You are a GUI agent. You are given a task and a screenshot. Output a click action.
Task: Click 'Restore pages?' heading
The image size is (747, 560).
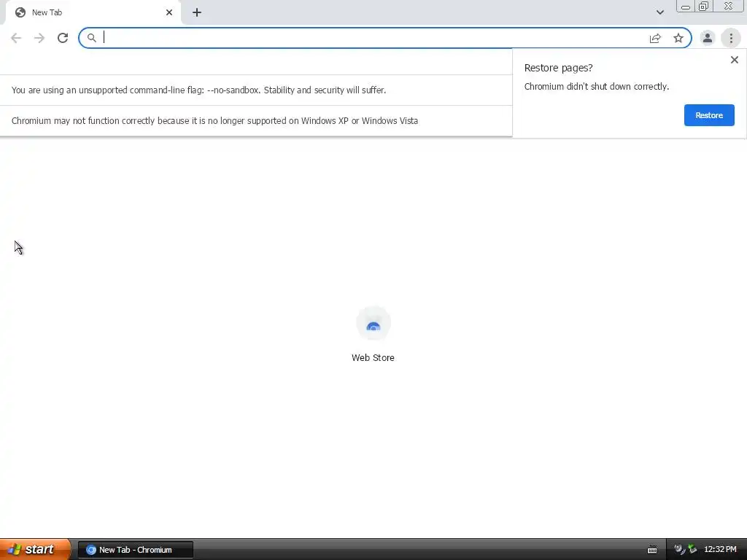point(558,68)
